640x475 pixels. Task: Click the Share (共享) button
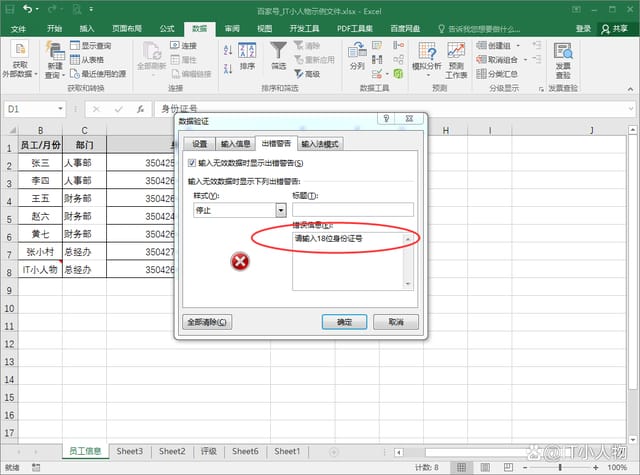pos(615,29)
